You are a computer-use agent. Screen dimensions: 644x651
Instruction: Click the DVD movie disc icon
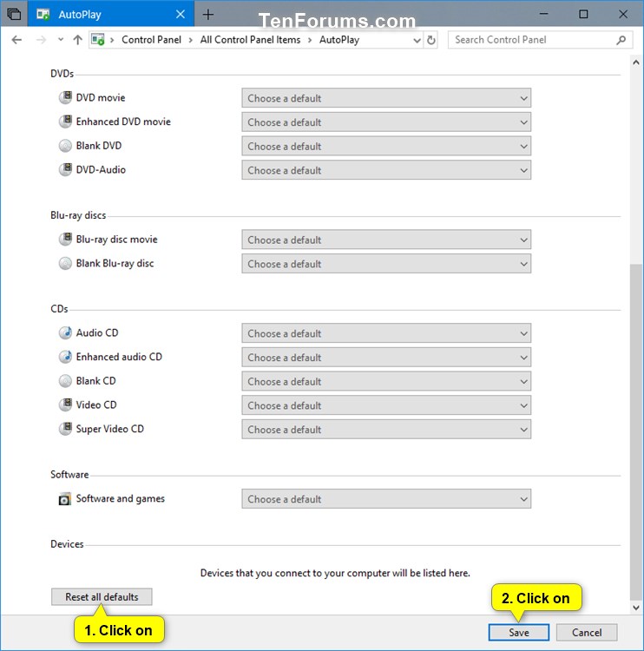(65, 97)
